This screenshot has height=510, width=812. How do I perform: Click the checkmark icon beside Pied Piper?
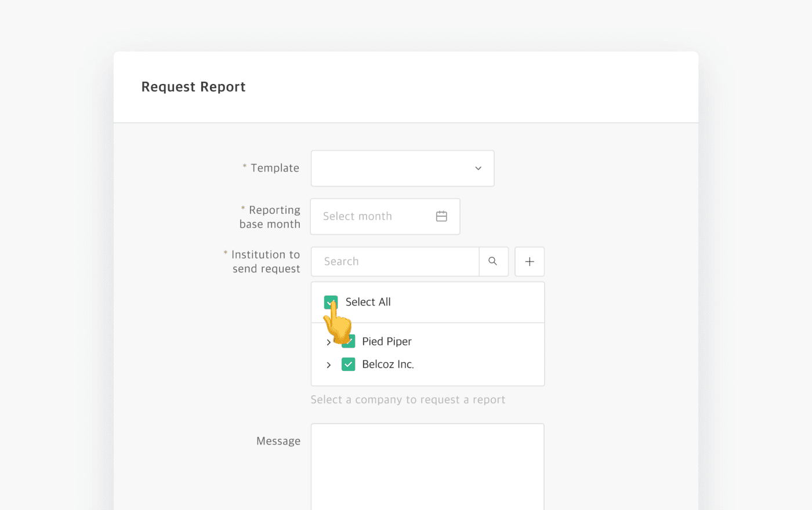coord(348,341)
